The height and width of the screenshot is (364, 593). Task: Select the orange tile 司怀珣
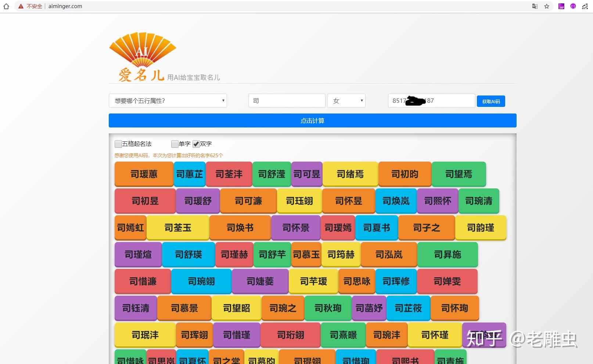pyautogui.click(x=454, y=308)
